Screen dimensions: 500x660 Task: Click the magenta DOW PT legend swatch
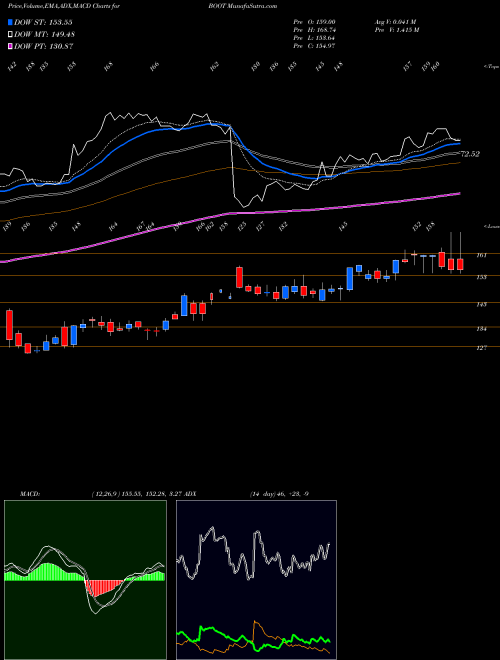click(10, 46)
